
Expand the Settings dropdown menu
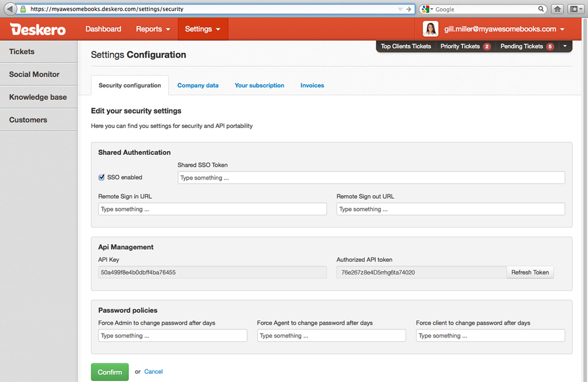click(202, 29)
